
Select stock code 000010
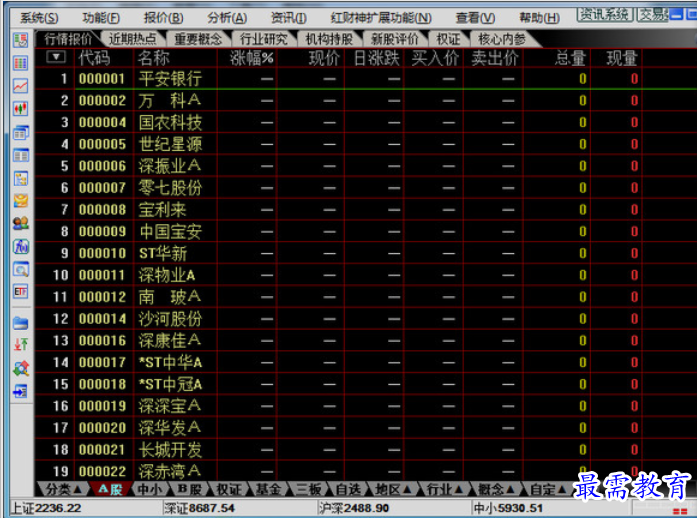coord(103,253)
